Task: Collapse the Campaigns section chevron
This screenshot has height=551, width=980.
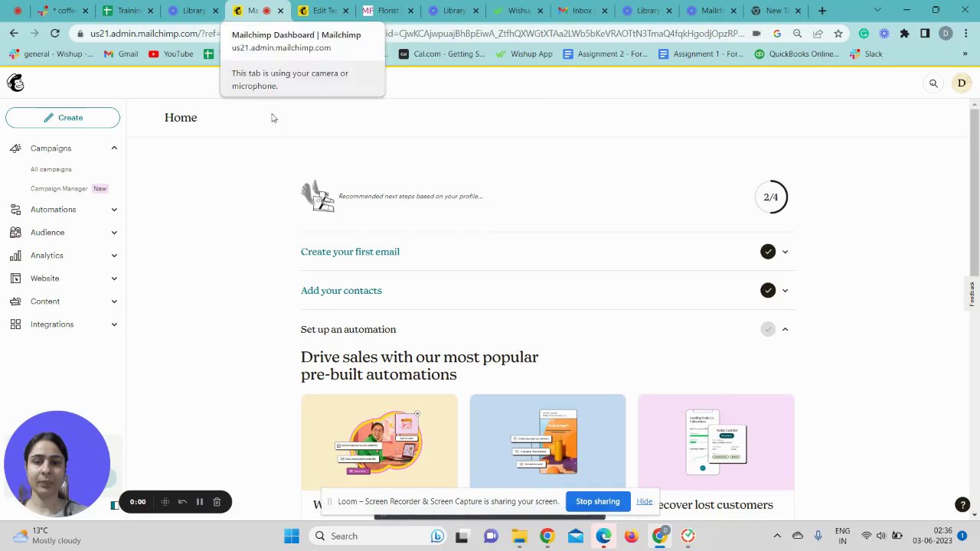Action: [x=114, y=148]
